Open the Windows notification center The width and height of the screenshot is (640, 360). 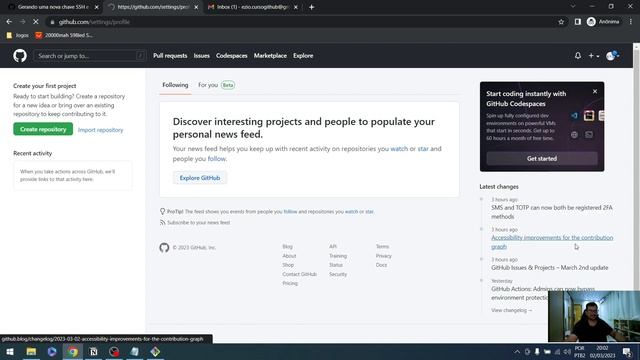[x=627, y=351]
